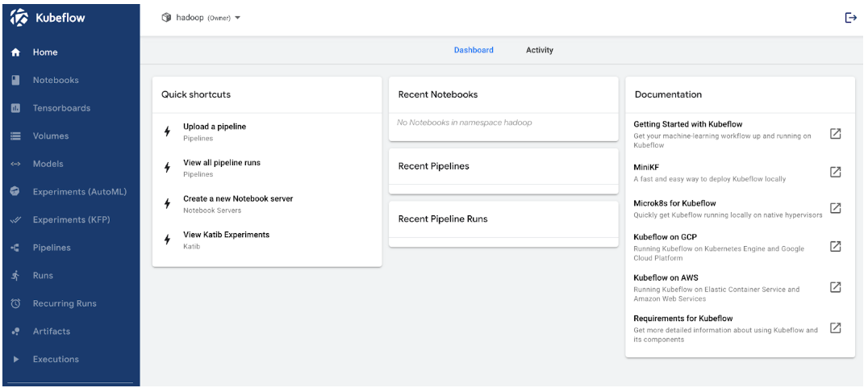Click the Kubeflow brand name text
Image resolution: width=868 pixels, height=392 pixels.
61,18
